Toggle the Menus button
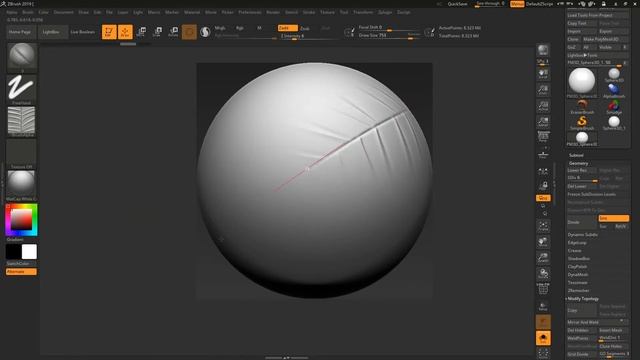 coord(517,4)
